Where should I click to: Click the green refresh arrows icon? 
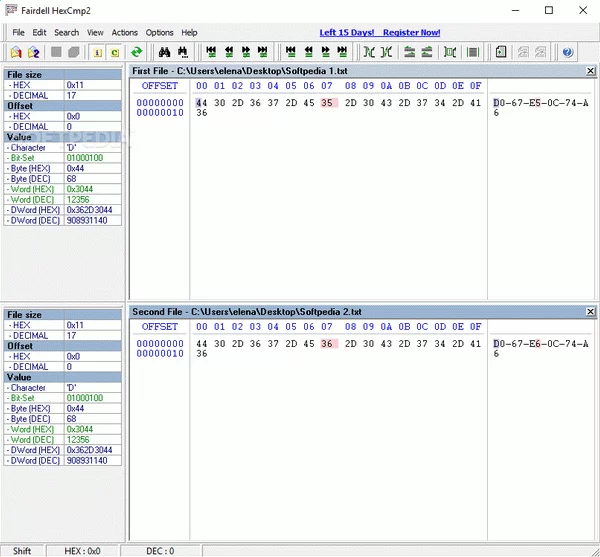(x=137, y=52)
